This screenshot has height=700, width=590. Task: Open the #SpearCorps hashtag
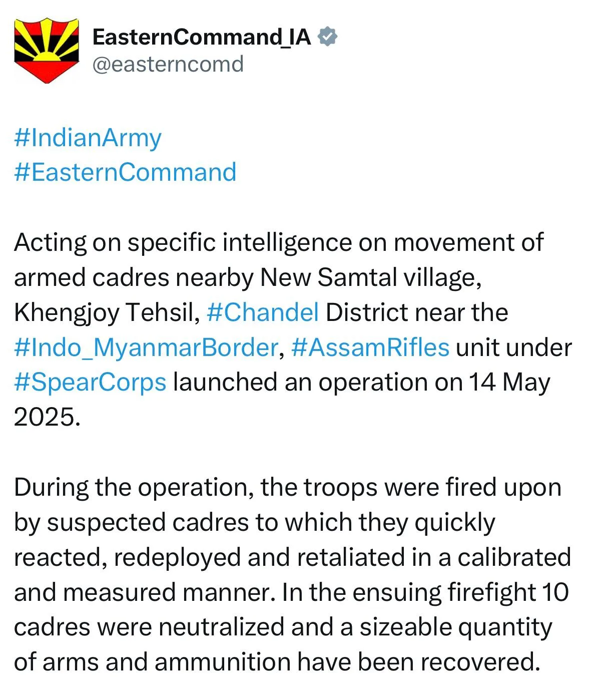(x=90, y=383)
